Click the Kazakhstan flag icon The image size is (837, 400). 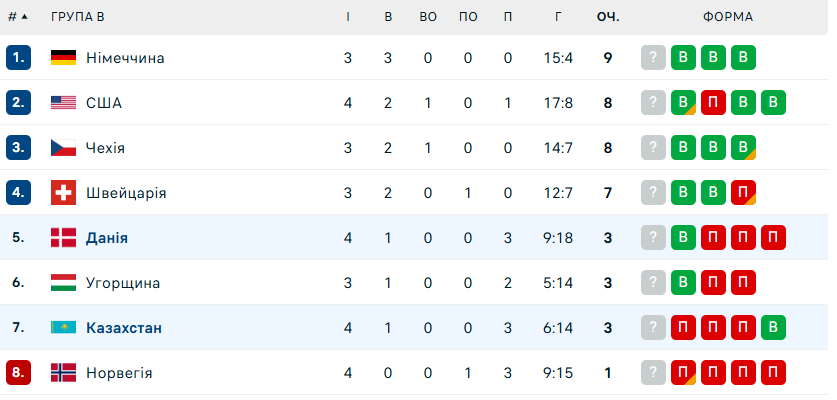click(x=64, y=328)
